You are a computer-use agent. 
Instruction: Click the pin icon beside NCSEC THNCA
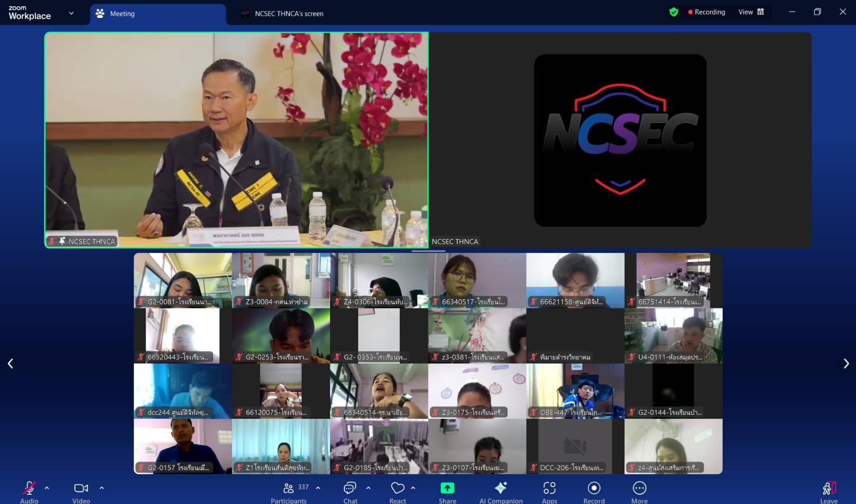tap(62, 241)
